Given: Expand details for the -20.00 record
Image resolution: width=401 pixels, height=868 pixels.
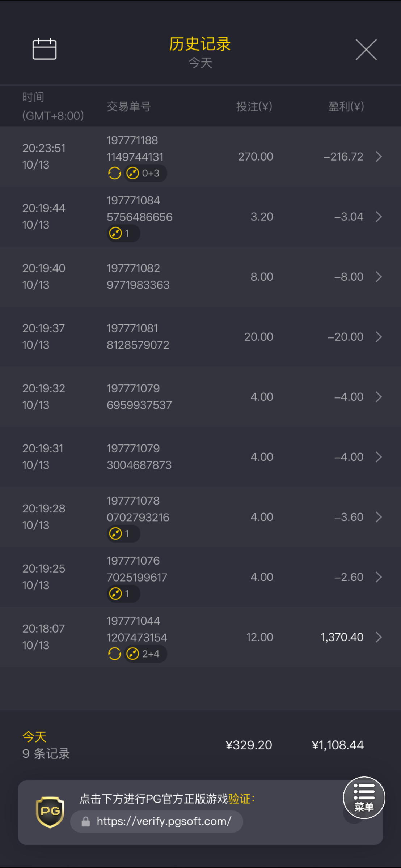Looking at the screenshot, I should pyautogui.click(x=379, y=337).
